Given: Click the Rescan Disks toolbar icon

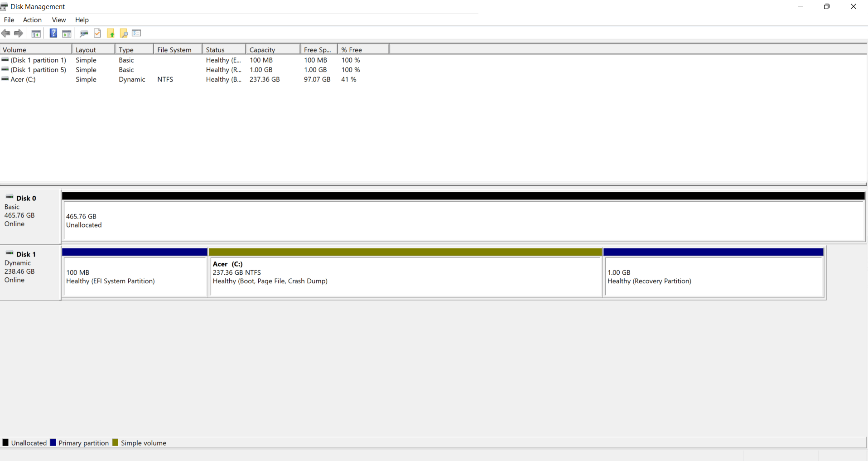Looking at the screenshot, I should (83, 33).
